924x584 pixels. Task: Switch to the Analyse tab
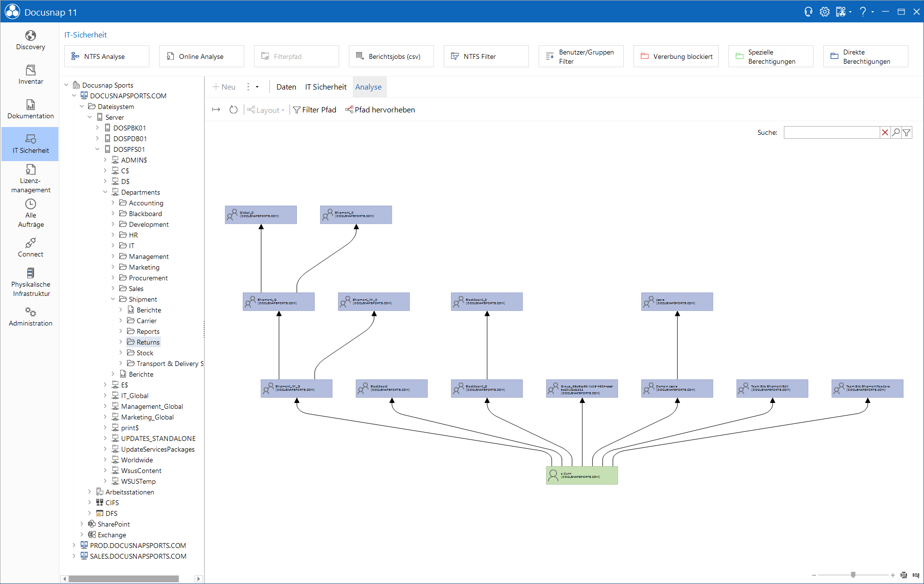pos(368,87)
